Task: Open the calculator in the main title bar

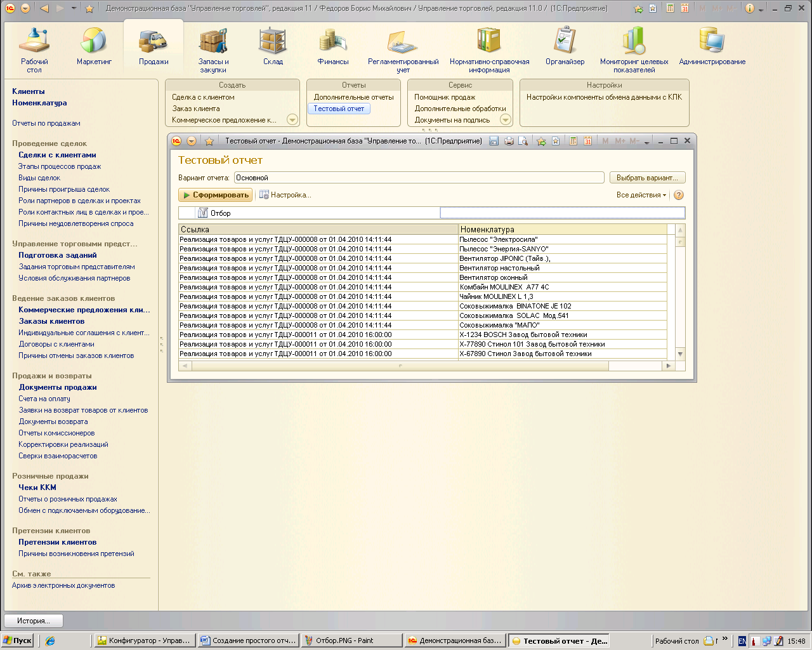Action: coord(670,8)
